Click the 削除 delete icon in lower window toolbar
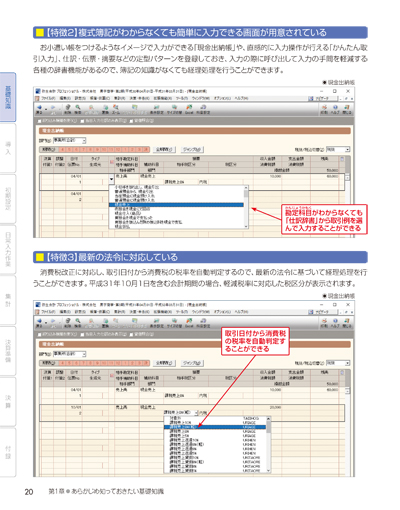The image size is (400, 510). (68, 322)
